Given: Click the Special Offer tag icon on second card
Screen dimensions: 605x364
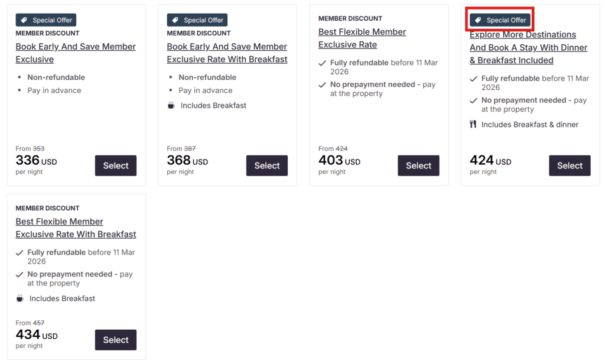Looking at the screenshot, I should (175, 19).
